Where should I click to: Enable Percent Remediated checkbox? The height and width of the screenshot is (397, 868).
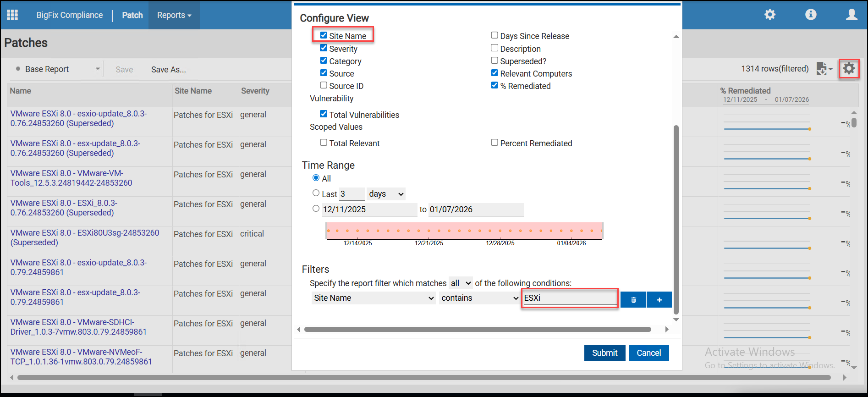(x=494, y=143)
